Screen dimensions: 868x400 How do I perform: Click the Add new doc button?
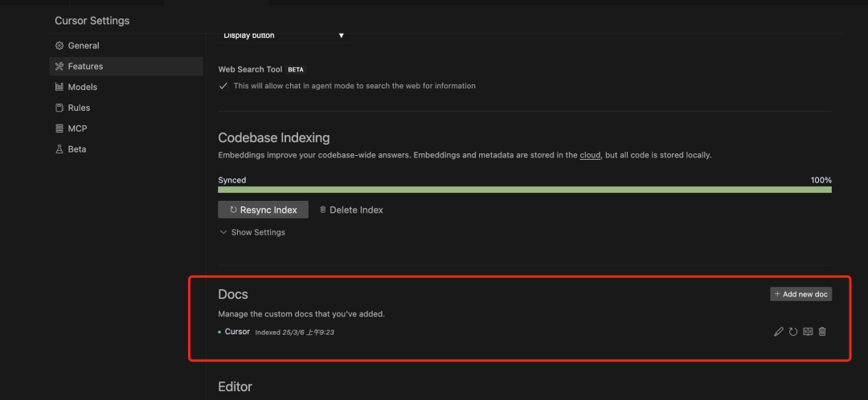tap(800, 294)
